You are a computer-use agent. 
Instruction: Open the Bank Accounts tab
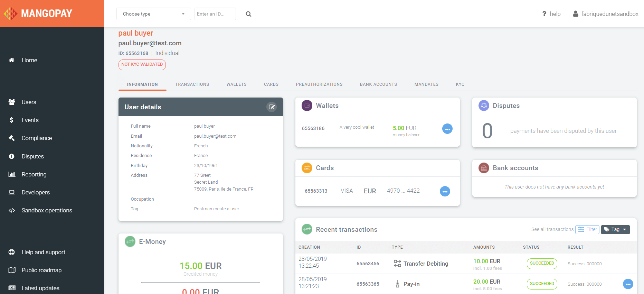tap(378, 84)
